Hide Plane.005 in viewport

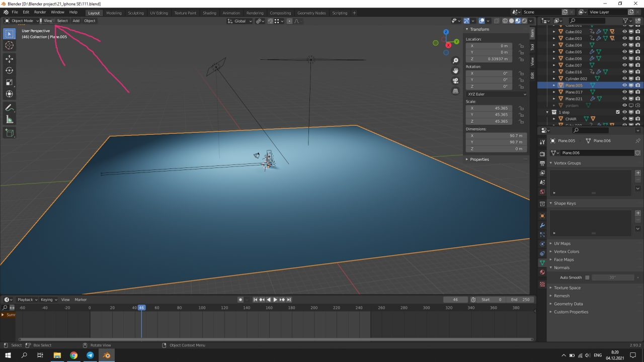(x=624, y=85)
